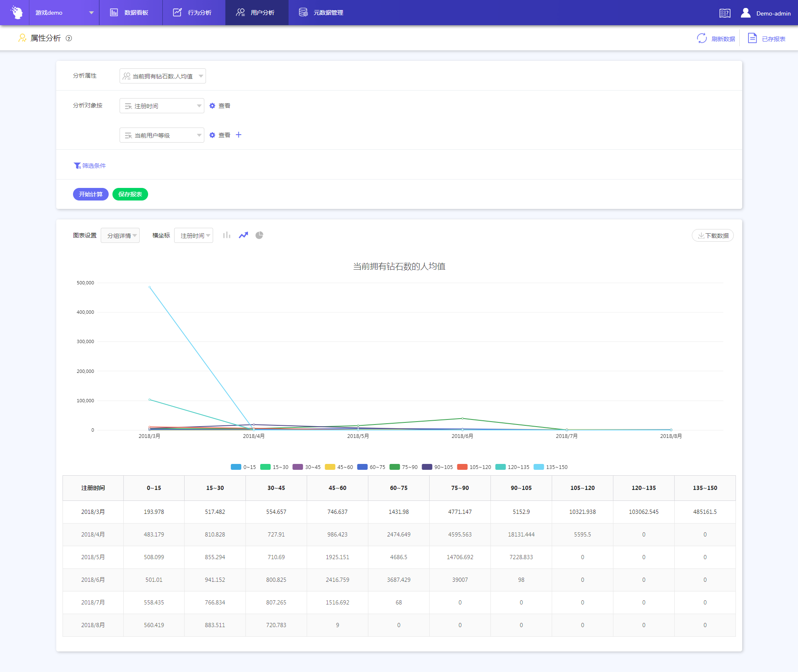Click the gear icon next to 注册时间 dropdown
Image resolution: width=798 pixels, height=672 pixels.
coord(212,106)
